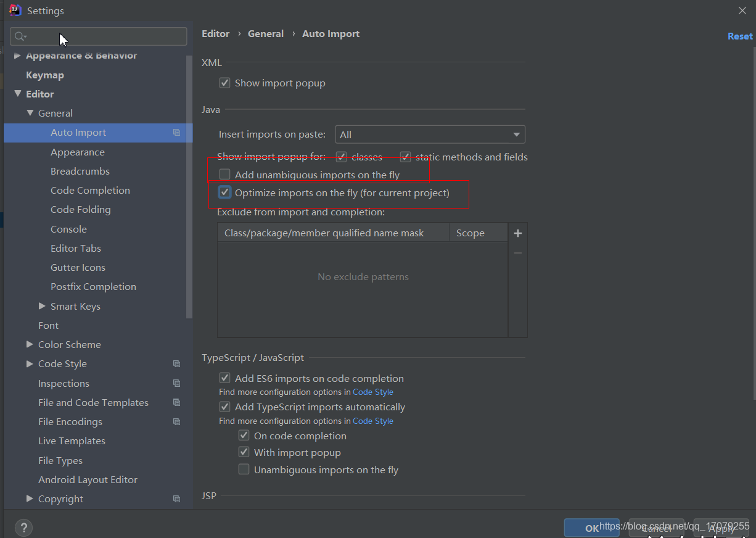Click the project-level icon beside Inspections

tap(177, 383)
